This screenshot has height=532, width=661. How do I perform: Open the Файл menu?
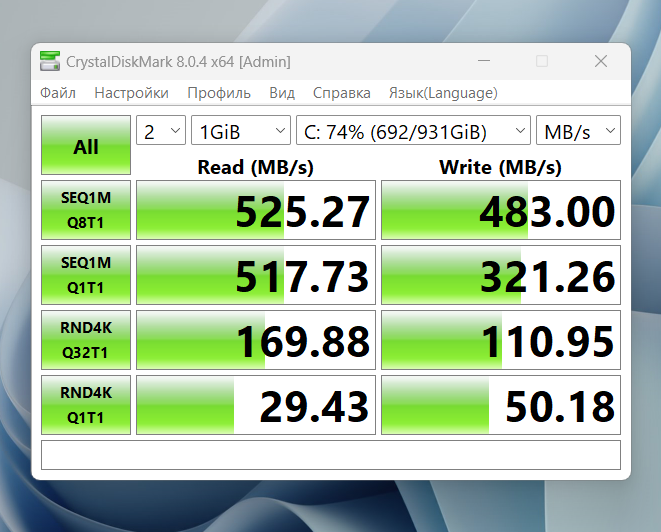pos(58,93)
